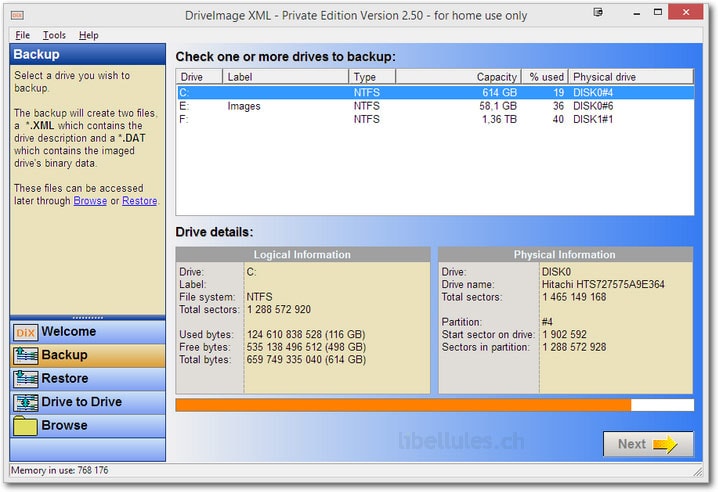Click the yellow Browse folder icon
Screen dimensions: 718x492
coord(25,426)
